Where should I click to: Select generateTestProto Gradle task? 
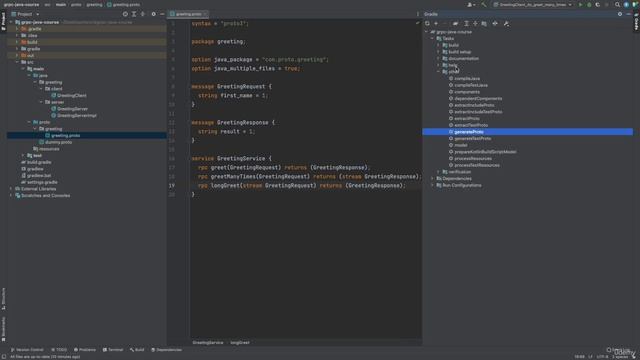point(472,138)
